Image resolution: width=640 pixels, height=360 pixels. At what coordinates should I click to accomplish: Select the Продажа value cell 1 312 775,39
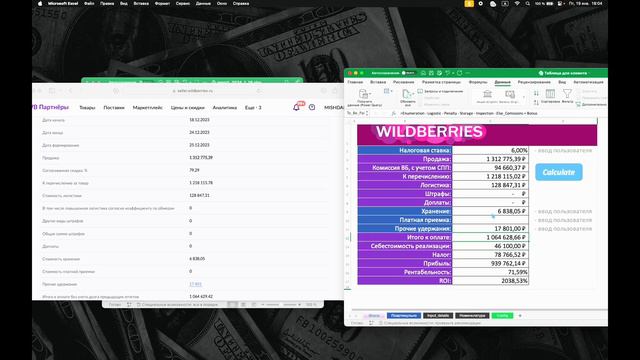click(x=490, y=159)
